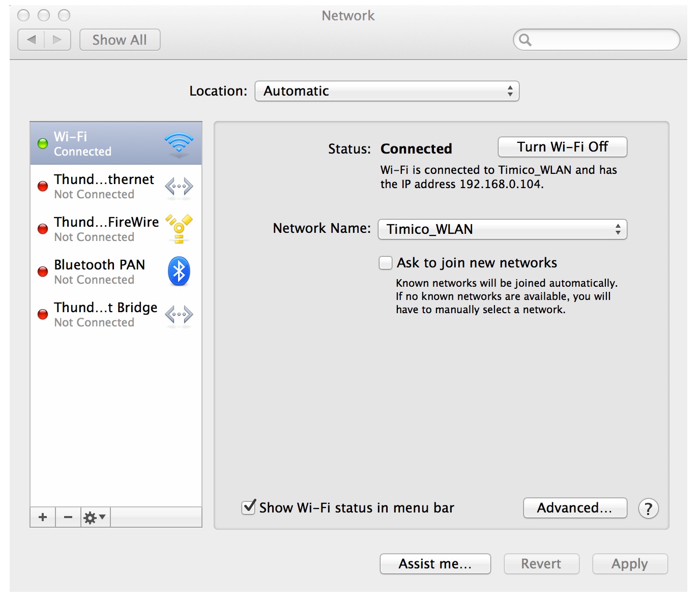The height and width of the screenshot is (604, 700).
Task: Focus the search field
Action: click(x=596, y=40)
